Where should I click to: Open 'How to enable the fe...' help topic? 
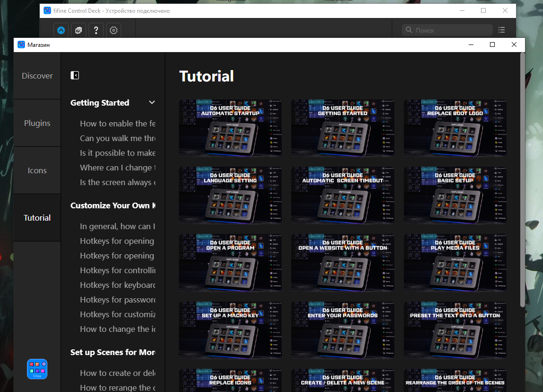[117, 123]
